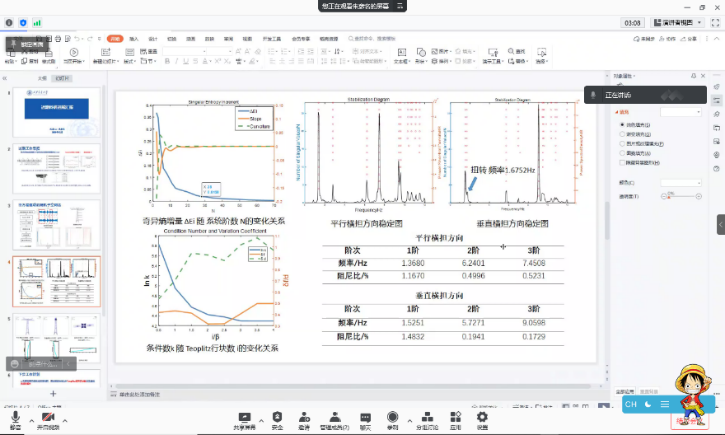Open the Security shield icon
This screenshot has width=725, height=435.
click(x=277, y=417)
